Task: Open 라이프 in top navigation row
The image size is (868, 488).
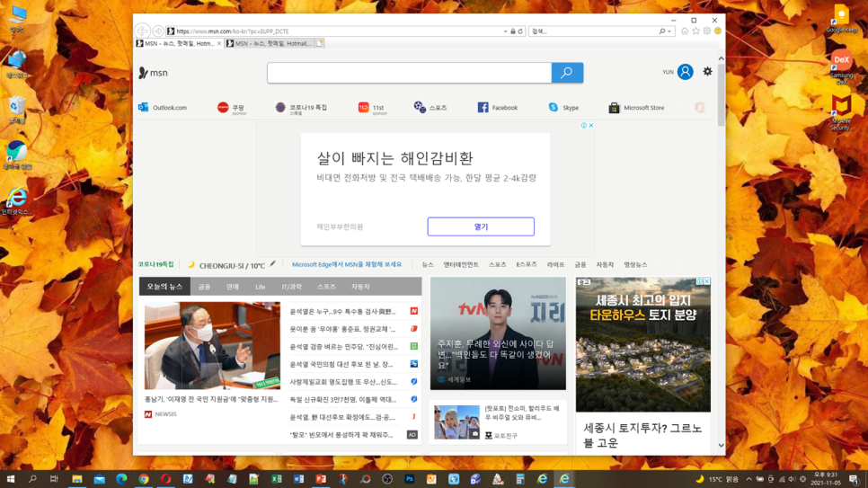Action: pos(556,265)
